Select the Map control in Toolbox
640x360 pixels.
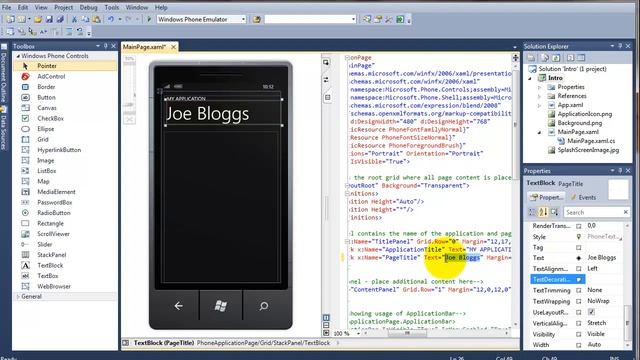pos(65,181)
